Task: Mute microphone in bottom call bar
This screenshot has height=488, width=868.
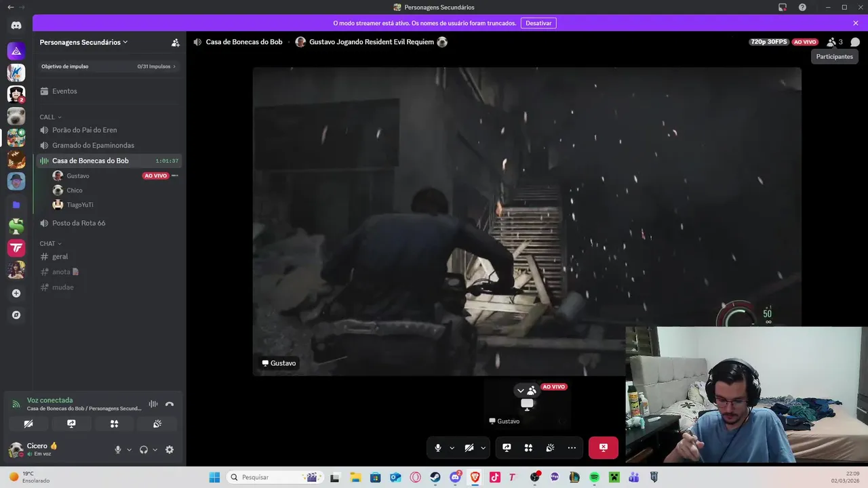Action: [x=438, y=448]
